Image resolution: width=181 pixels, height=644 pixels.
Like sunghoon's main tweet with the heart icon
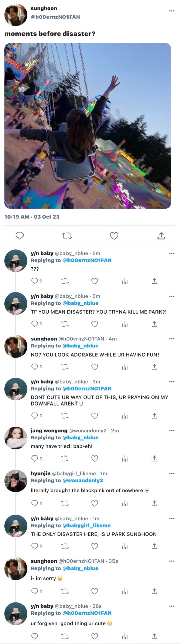[x=114, y=236]
